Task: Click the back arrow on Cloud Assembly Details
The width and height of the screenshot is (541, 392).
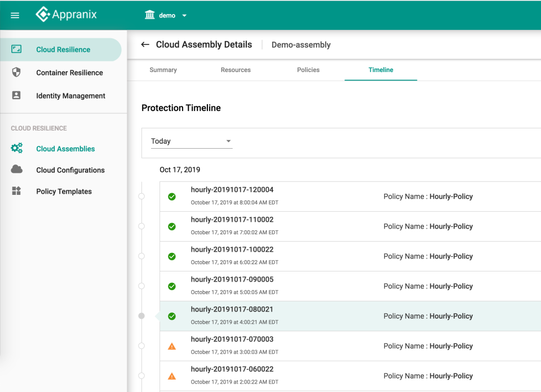Action: (145, 44)
